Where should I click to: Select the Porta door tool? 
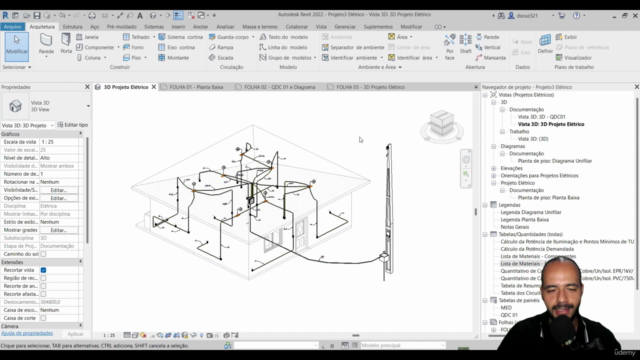[x=66, y=44]
